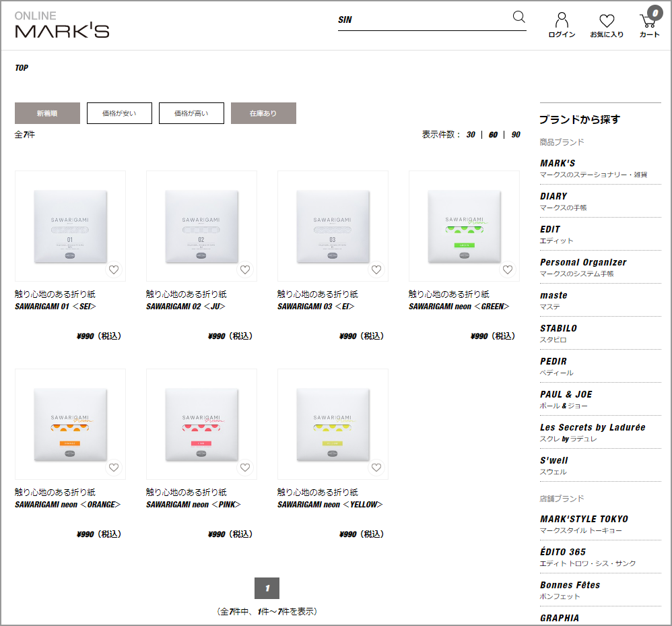Browse the MARK'S brand
The height and width of the screenshot is (626, 672).
coord(600,168)
